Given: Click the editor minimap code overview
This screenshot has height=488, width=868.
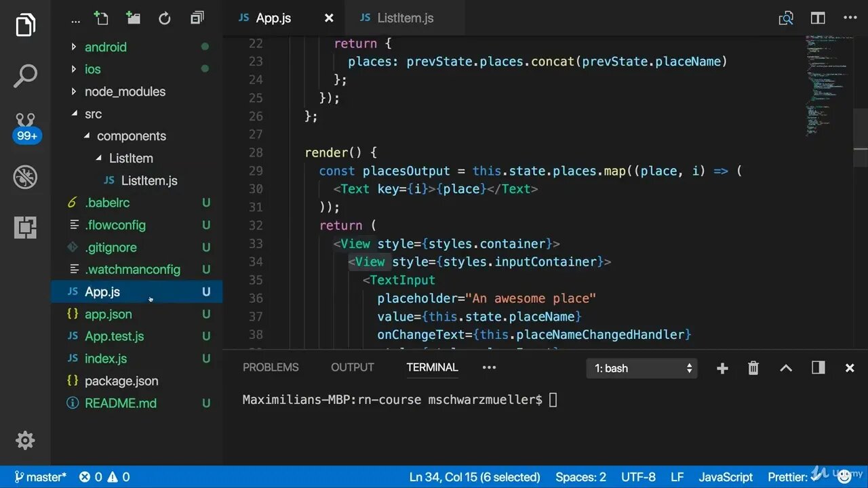Looking at the screenshot, I should click(x=828, y=85).
